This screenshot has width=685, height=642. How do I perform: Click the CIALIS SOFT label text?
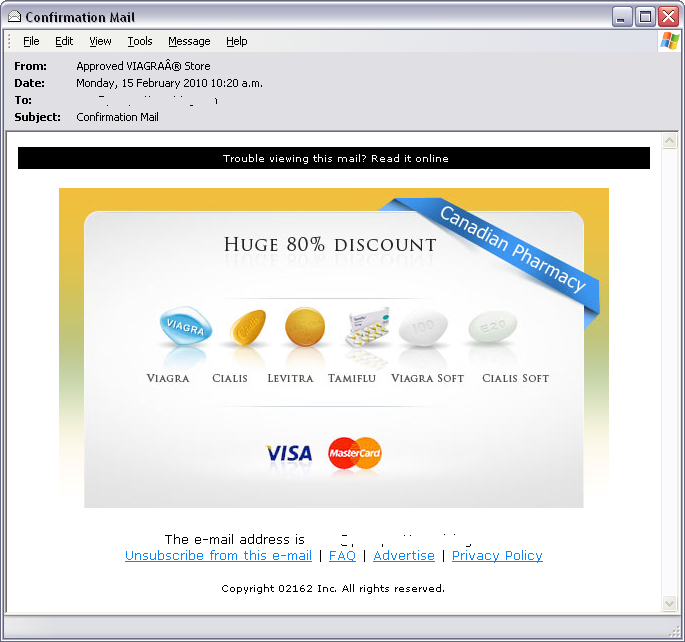515,378
